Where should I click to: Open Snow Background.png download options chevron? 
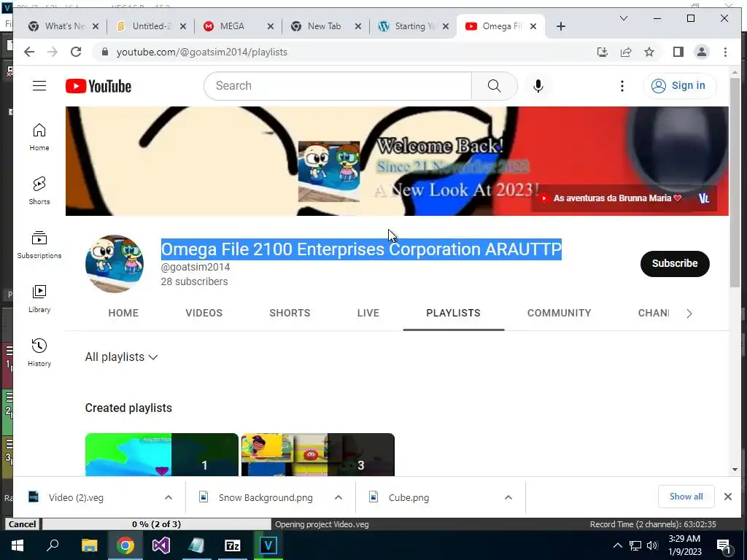(x=338, y=497)
